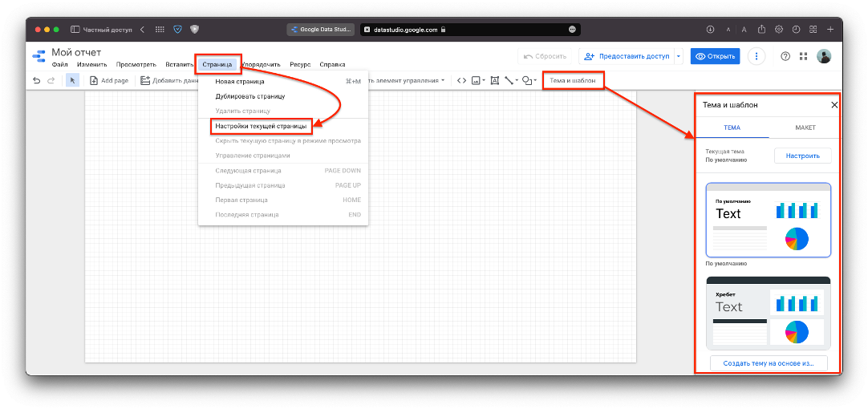Expand the элемент управления dropdown
868x409 pixels.
pyautogui.click(x=443, y=81)
